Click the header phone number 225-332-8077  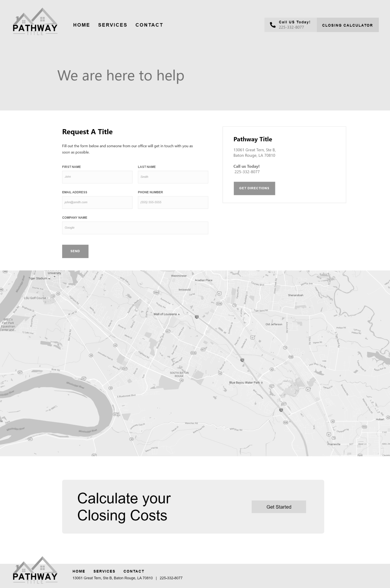[291, 27]
